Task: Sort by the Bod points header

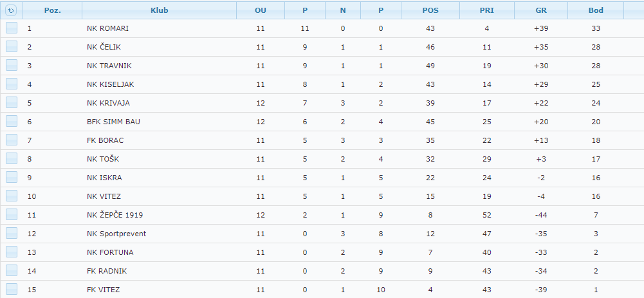Action: click(596, 10)
